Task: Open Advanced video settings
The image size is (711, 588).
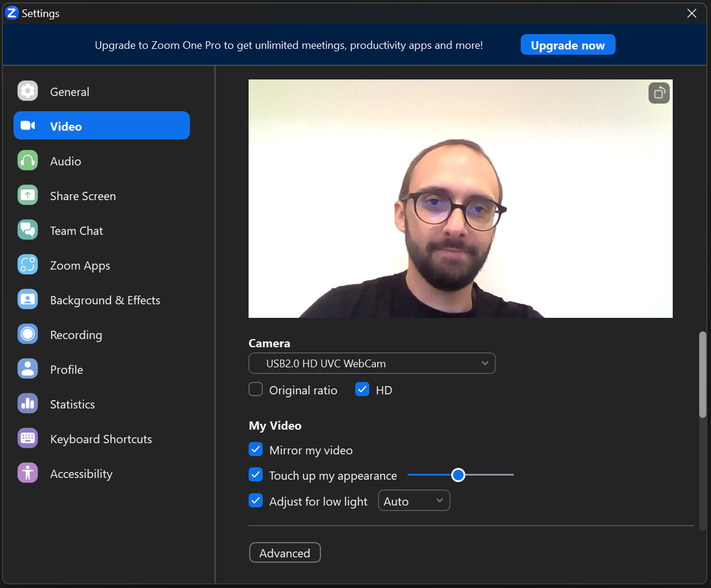Action: tap(285, 553)
